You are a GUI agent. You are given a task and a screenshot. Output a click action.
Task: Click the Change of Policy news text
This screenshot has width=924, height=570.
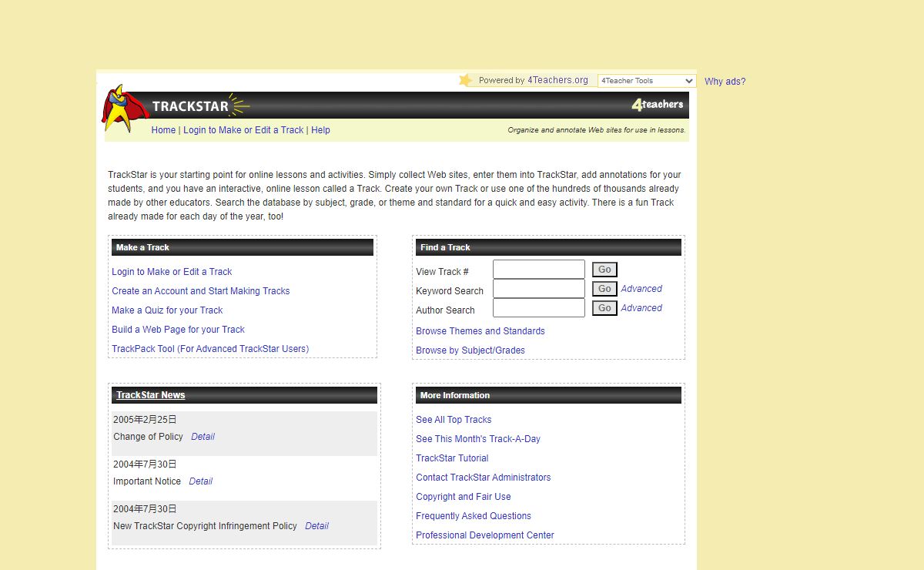[148, 437]
